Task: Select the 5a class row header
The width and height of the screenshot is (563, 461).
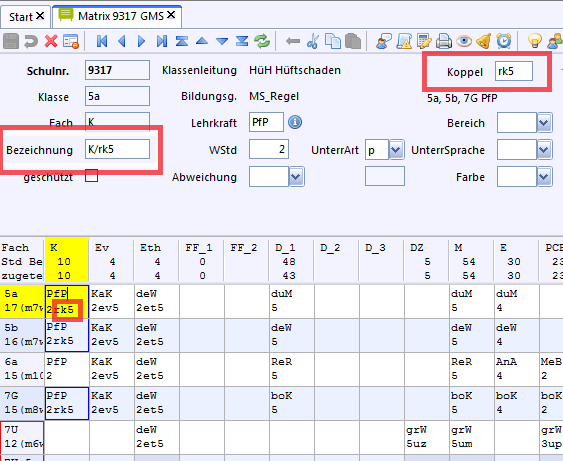Action: tap(22, 301)
